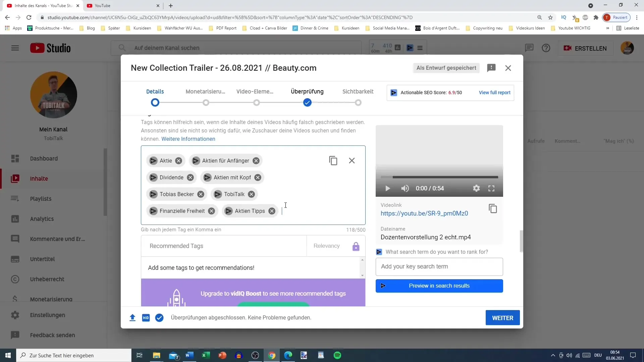Expand Video-Elemente step
The height and width of the screenshot is (362, 644).
257,92
